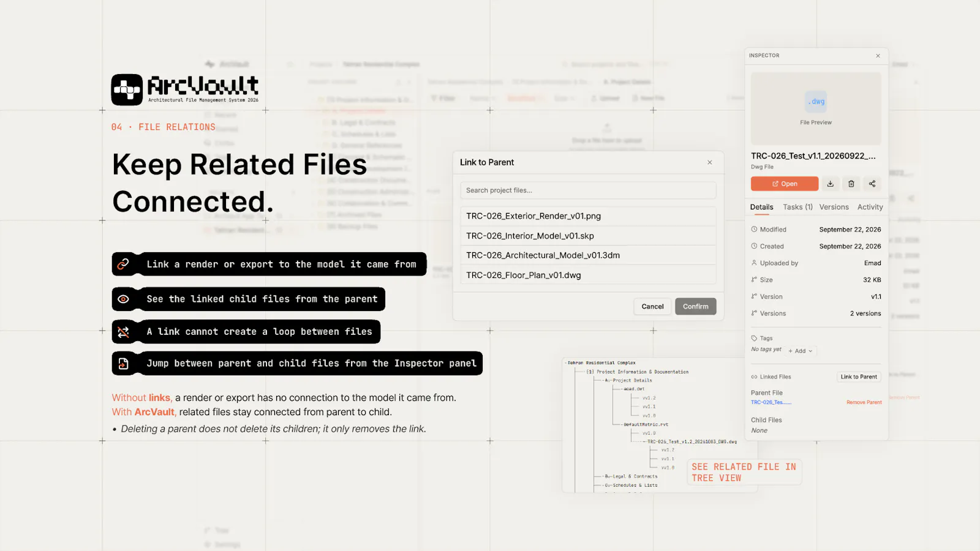This screenshot has width=980, height=551.
Task: Click the 'Dwg File' type label
Action: 762,167
